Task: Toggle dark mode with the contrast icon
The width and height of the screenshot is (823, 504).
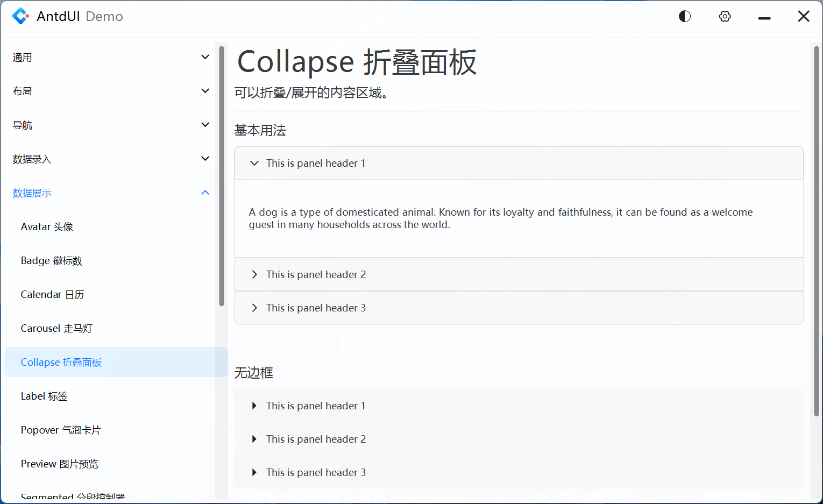Action: click(x=684, y=16)
